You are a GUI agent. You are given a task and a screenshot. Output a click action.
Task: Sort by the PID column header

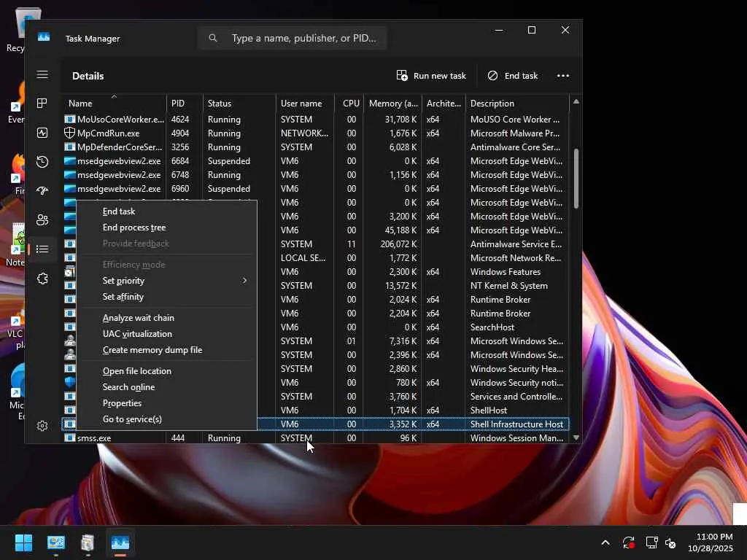pos(185,104)
